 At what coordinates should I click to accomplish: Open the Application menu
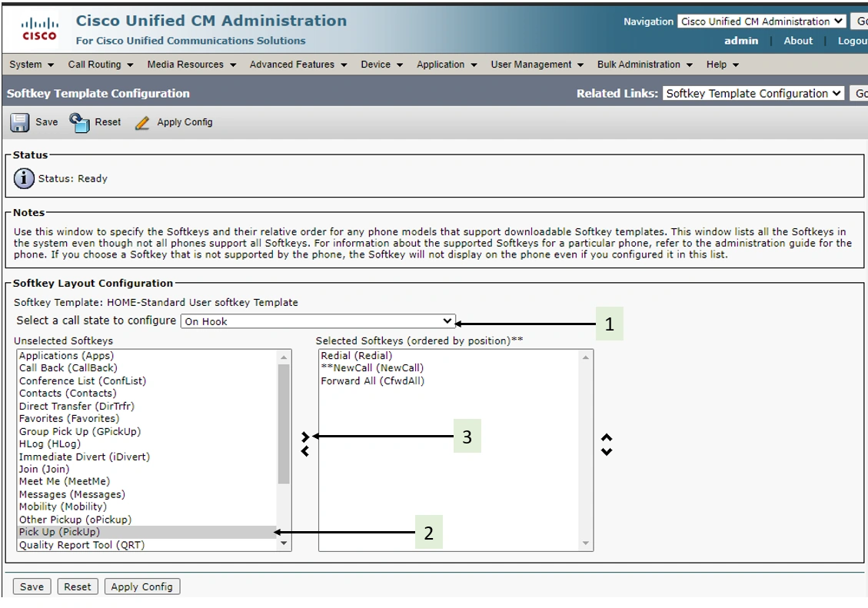(x=447, y=65)
